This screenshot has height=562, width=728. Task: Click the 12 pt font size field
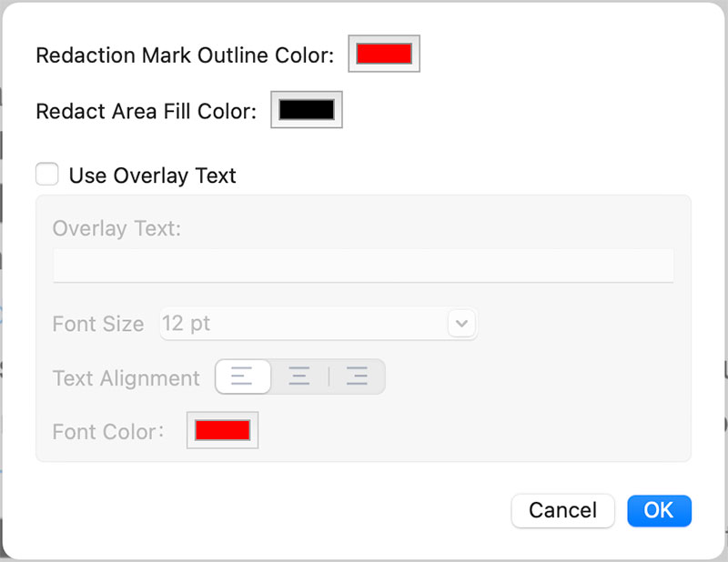(300, 324)
